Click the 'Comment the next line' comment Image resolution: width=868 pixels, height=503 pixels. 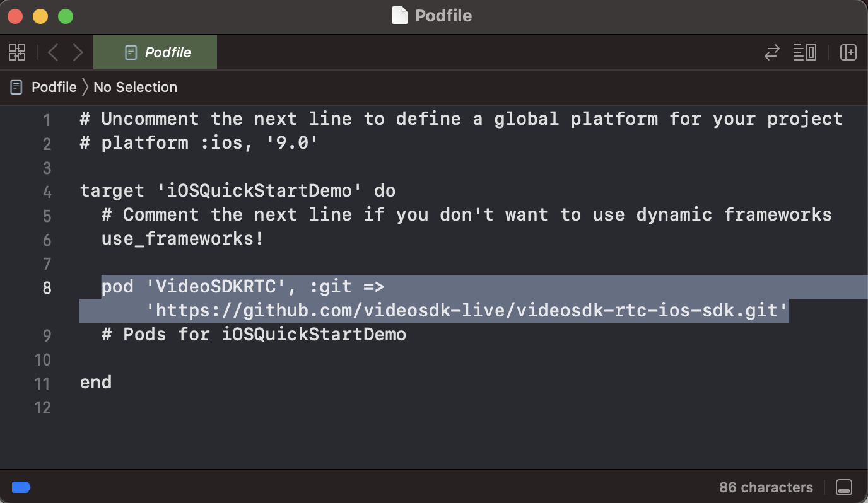click(x=467, y=215)
